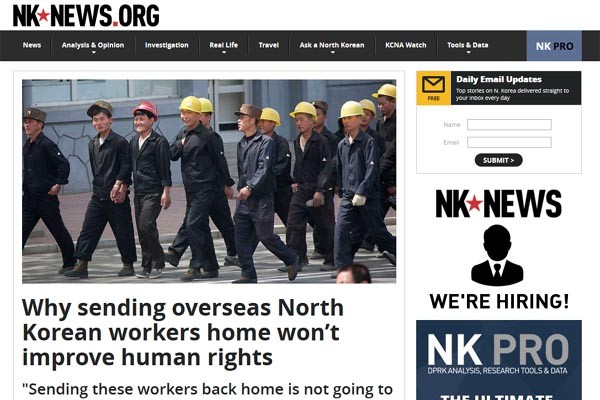This screenshot has width=600, height=400.
Task: Click the NK News logo above We're Hiring
Action: point(498,204)
